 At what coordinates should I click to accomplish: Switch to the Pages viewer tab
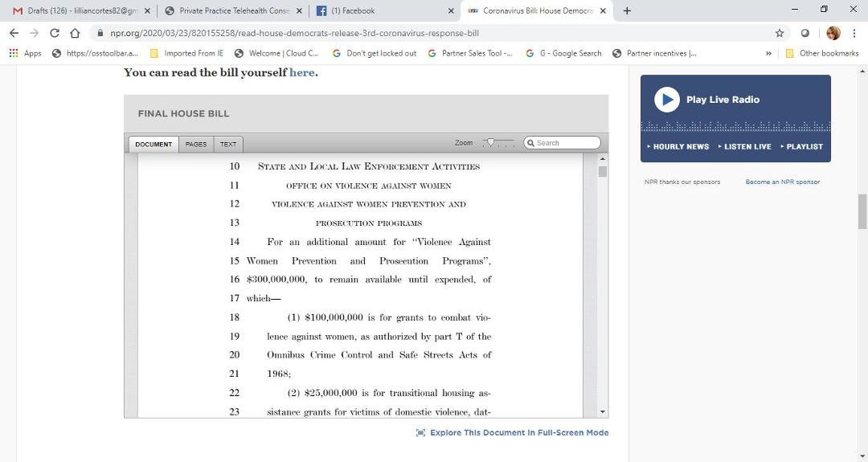coord(196,144)
